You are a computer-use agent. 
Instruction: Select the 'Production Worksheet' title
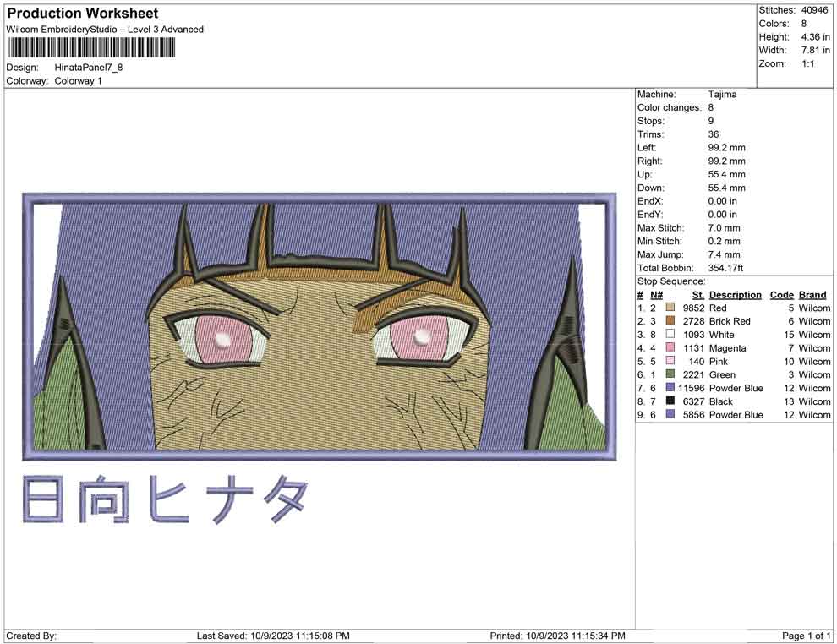pyautogui.click(x=83, y=14)
